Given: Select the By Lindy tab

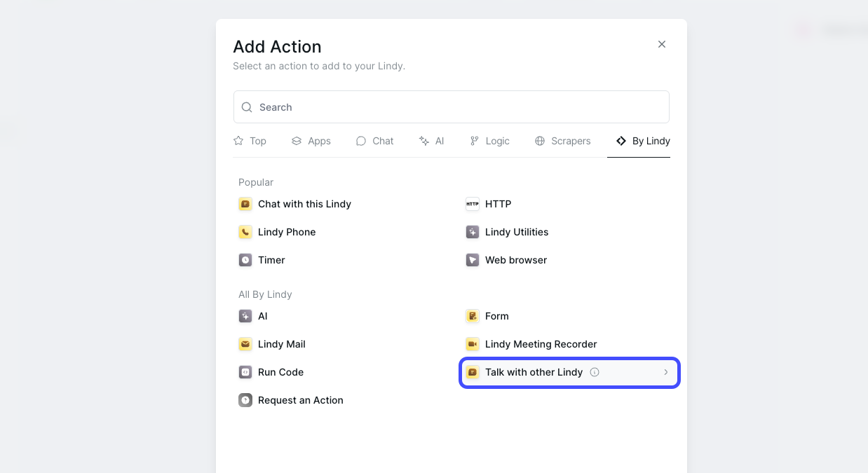Looking at the screenshot, I should (643, 141).
